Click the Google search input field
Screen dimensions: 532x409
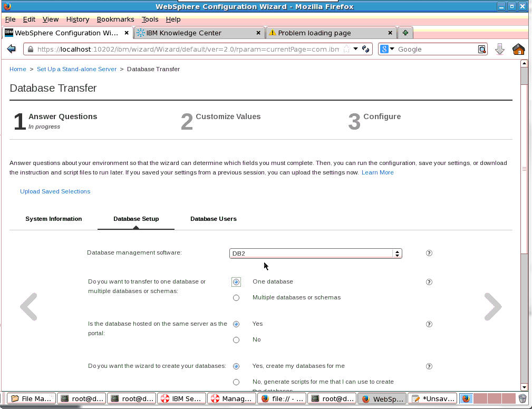coord(437,49)
